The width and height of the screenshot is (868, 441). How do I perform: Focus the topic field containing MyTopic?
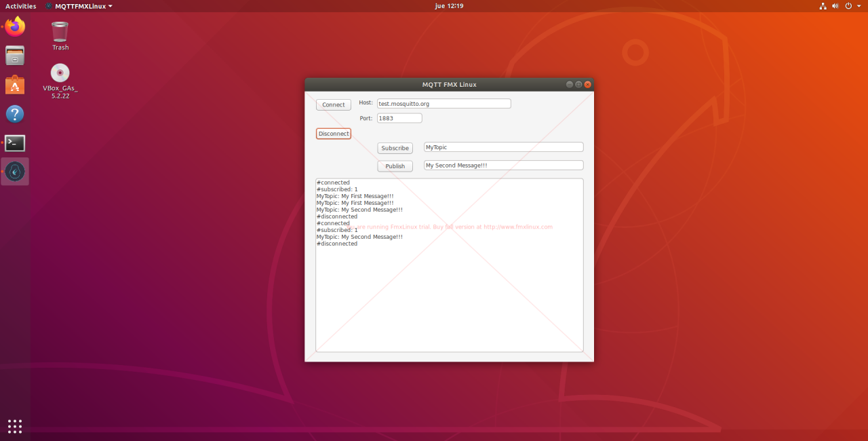(x=504, y=147)
